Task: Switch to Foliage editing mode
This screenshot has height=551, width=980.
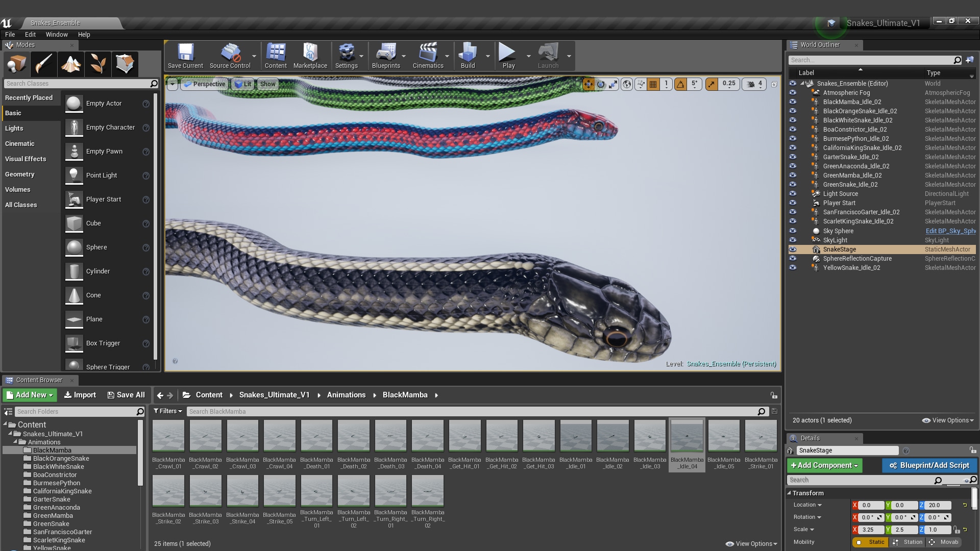Action: coord(98,64)
